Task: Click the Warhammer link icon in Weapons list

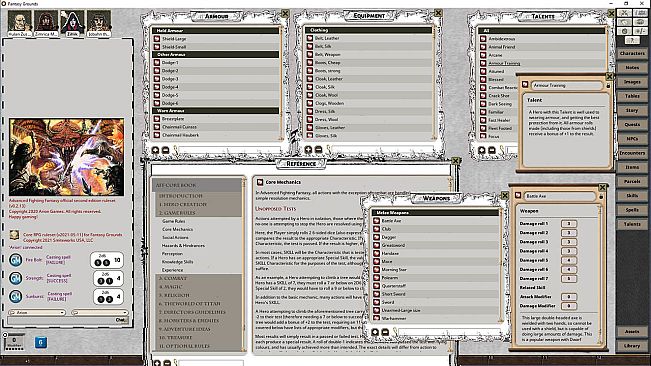Action: 377,318
